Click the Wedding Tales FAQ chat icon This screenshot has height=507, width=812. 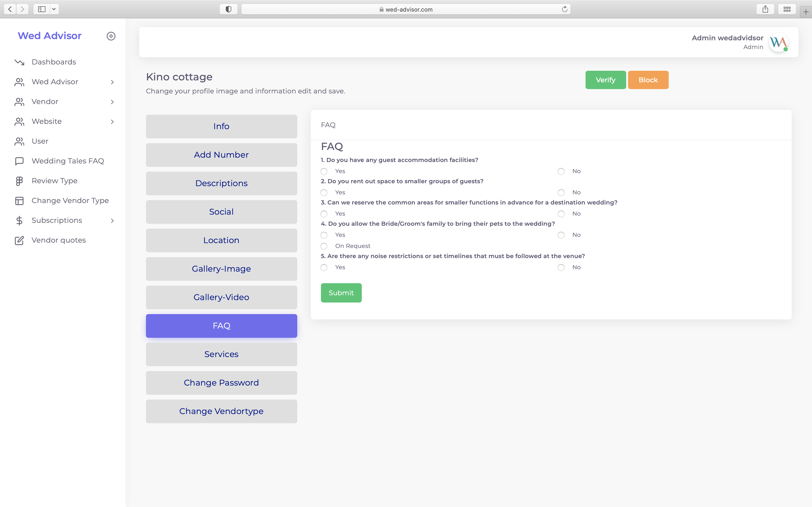20,161
